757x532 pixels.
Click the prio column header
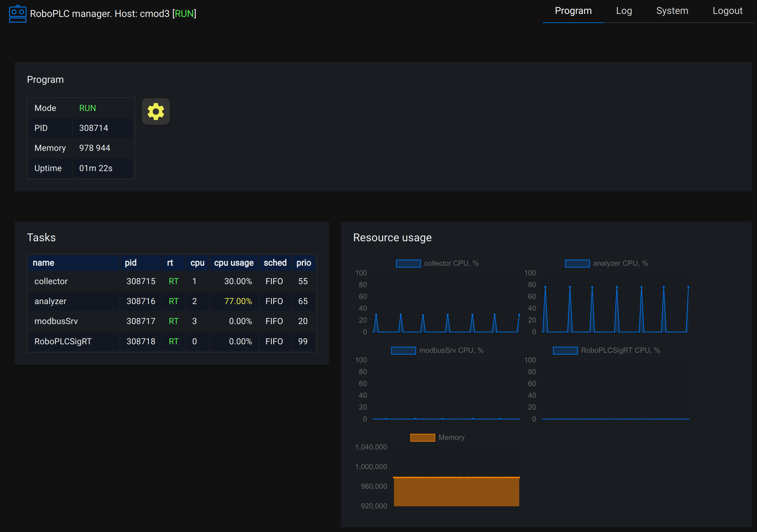(303, 263)
